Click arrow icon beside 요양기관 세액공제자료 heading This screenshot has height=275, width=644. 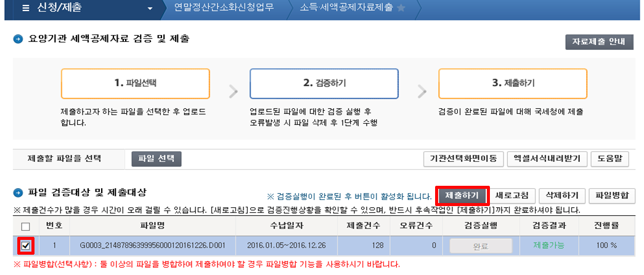pyautogui.click(x=18, y=40)
